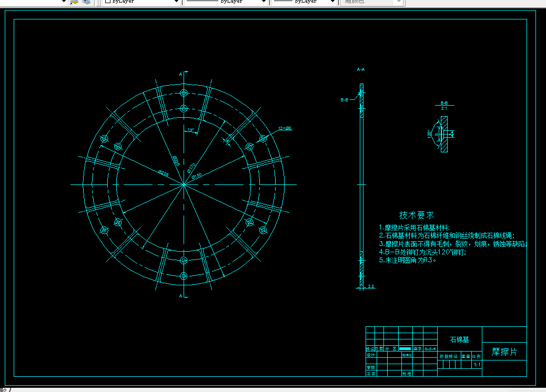Click the hatched B-B detail cross-section

point(444,135)
